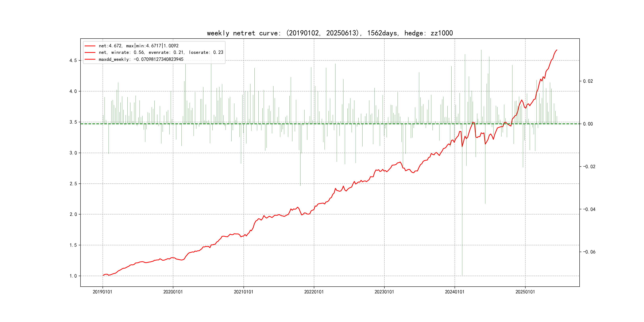The height and width of the screenshot is (322, 644).
Task: Click the 20230101 x-axis date label
Action: coord(384,292)
